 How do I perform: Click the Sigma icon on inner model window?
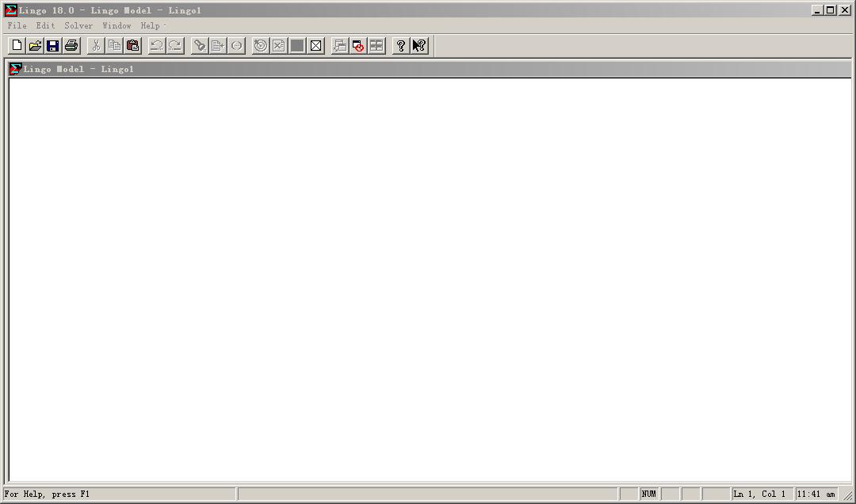(16, 69)
